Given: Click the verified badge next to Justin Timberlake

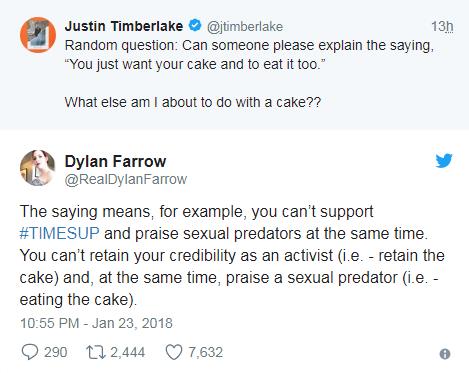Looking at the screenshot, I should pyautogui.click(x=195, y=26).
